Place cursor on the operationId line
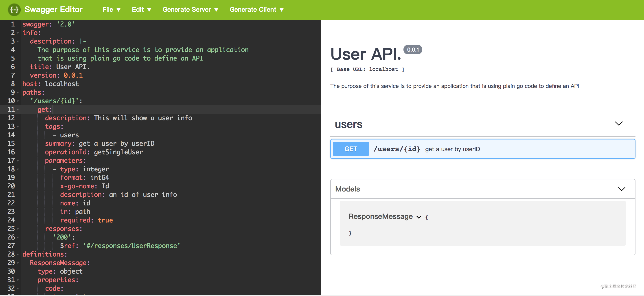The width and height of the screenshot is (644, 296). click(x=94, y=152)
